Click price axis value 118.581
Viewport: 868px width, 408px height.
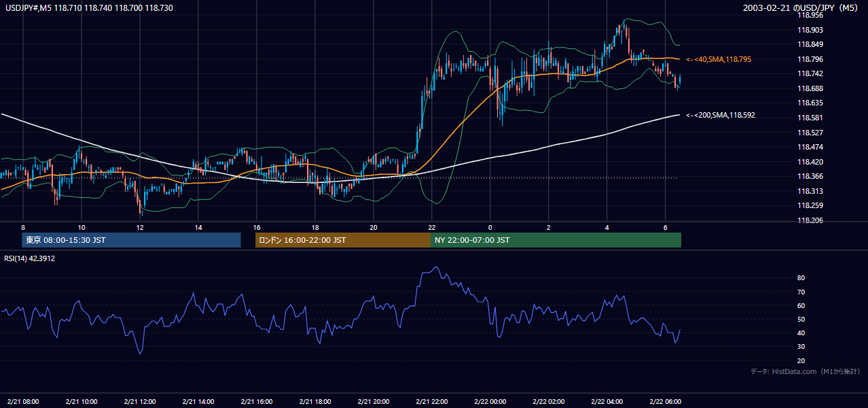tap(810, 118)
